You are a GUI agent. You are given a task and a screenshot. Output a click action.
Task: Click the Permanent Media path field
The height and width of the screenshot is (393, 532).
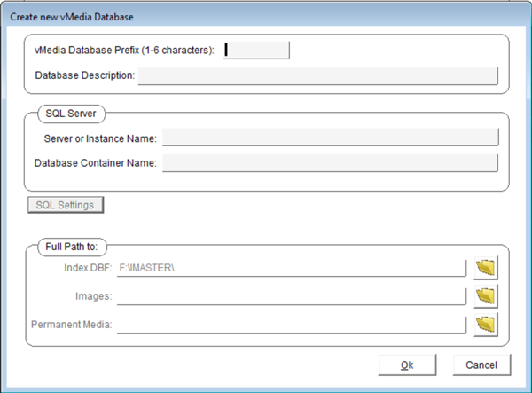coord(292,325)
